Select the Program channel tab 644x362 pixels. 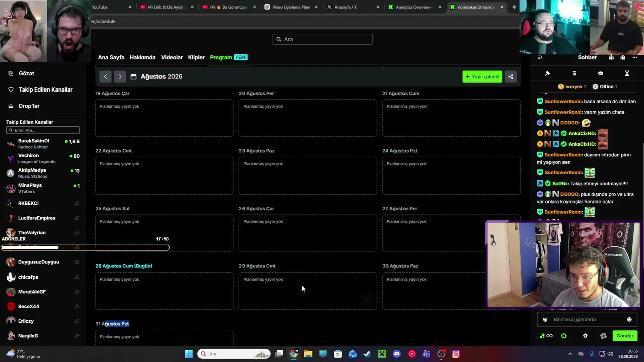(229, 57)
